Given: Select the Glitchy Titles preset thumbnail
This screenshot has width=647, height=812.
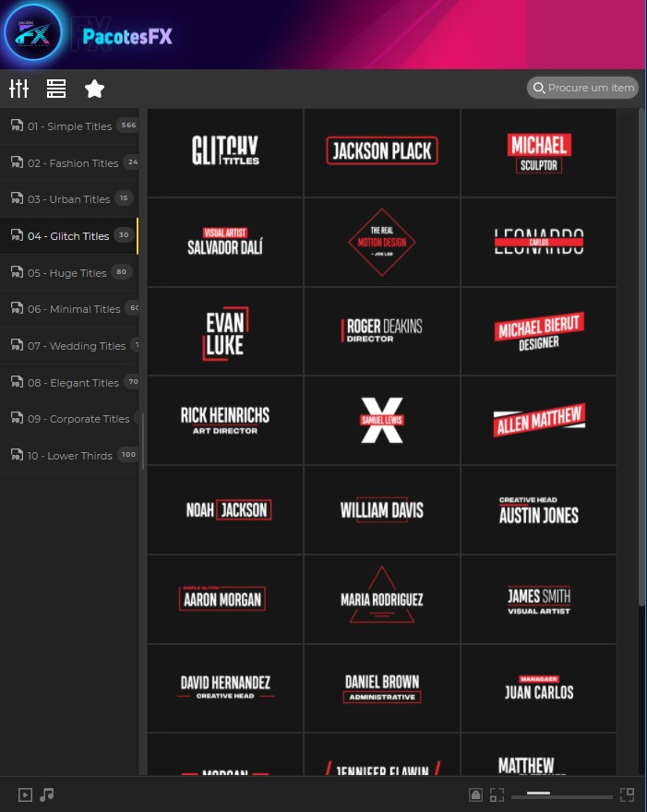Looking at the screenshot, I should (x=225, y=151).
